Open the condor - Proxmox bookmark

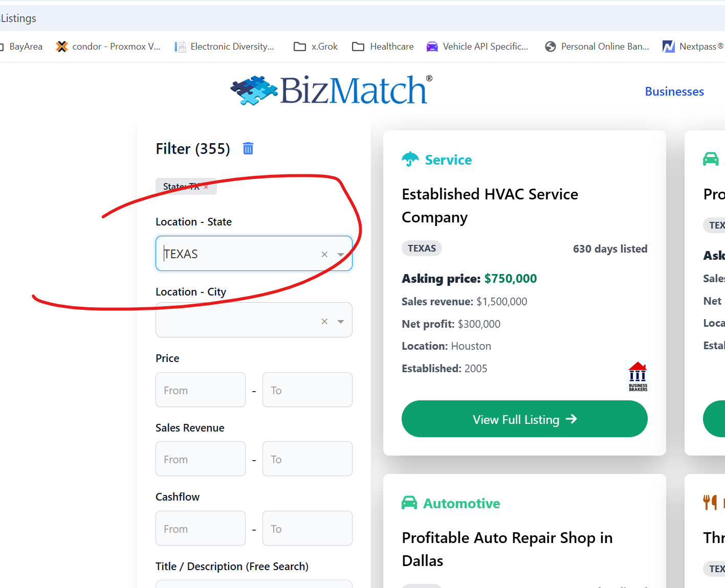pos(108,47)
